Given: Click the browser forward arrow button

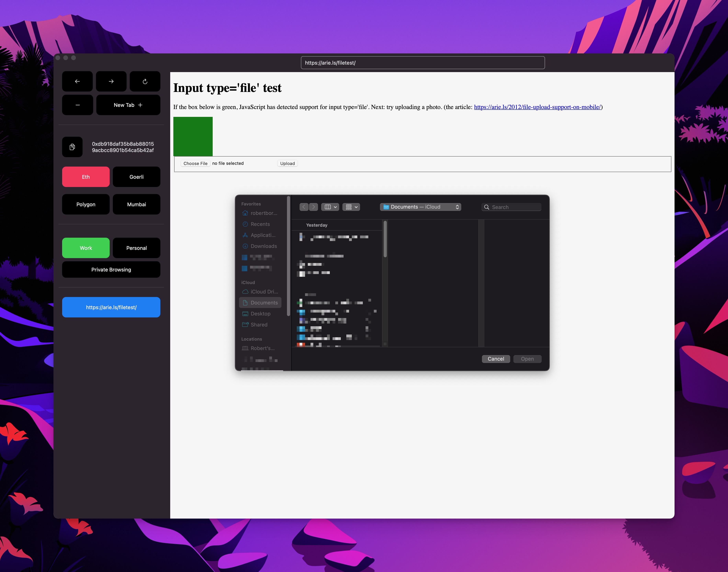Looking at the screenshot, I should [x=111, y=81].
